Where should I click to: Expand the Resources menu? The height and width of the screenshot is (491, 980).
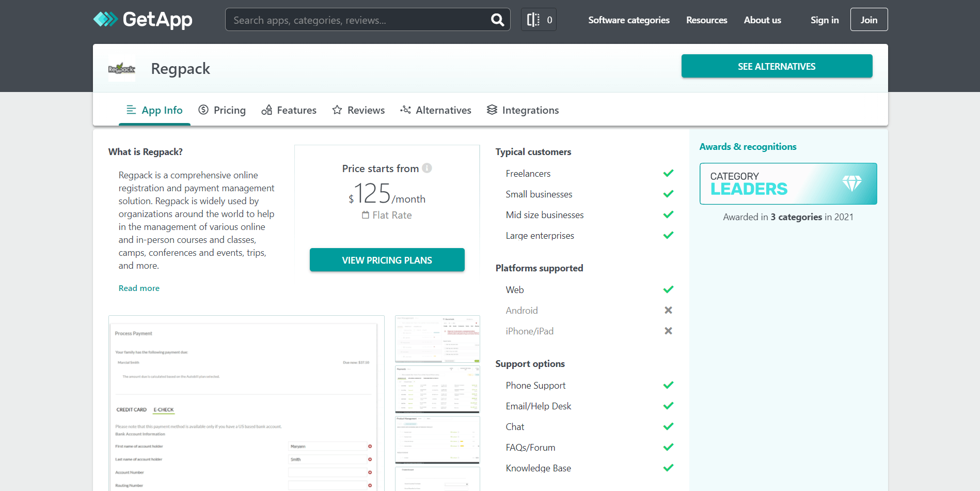pyautogui.click(x=706, y=20)
